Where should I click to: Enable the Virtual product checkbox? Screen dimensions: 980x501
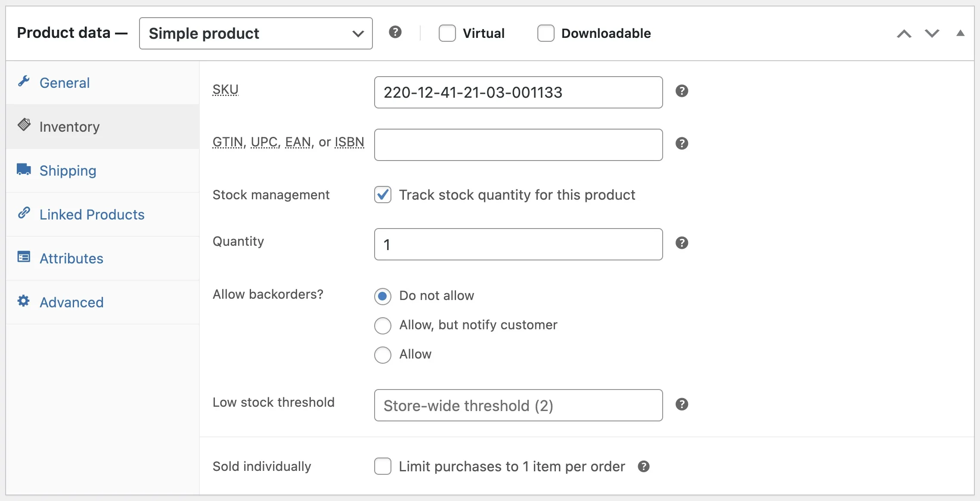click(x=447, y=33)
